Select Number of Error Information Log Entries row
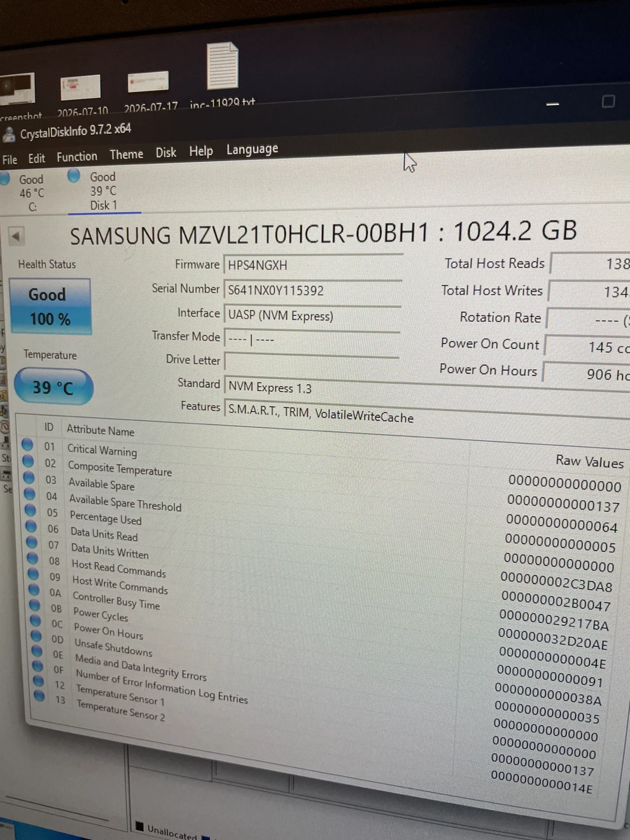This screenshot has width=630, height=840. [x=162, y=685]
